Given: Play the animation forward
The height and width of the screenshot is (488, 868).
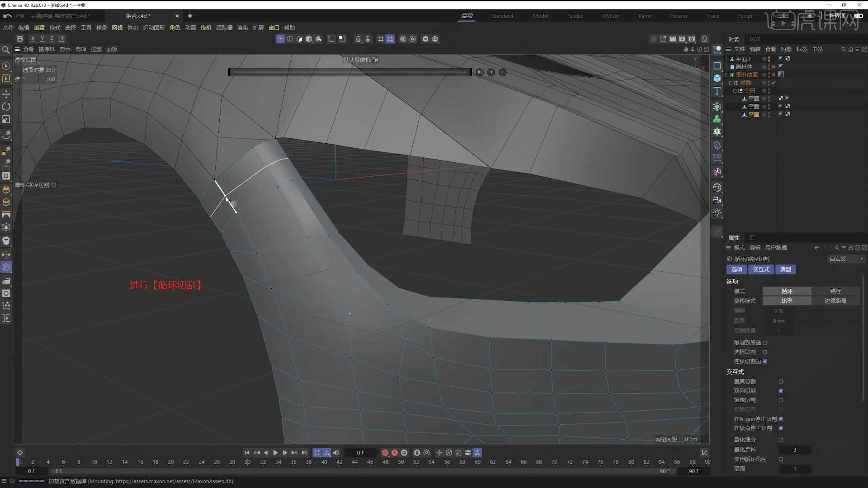Looking at the screenshot, I should tap(275, 453).
